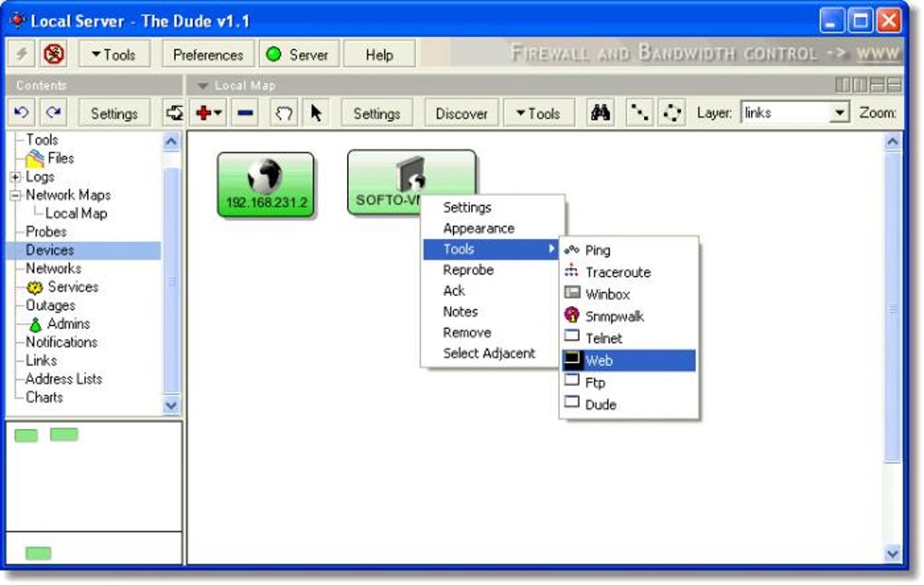The image size is (924, 585).
Task: Click the blue minus remove icon
Action: (245, 112)
